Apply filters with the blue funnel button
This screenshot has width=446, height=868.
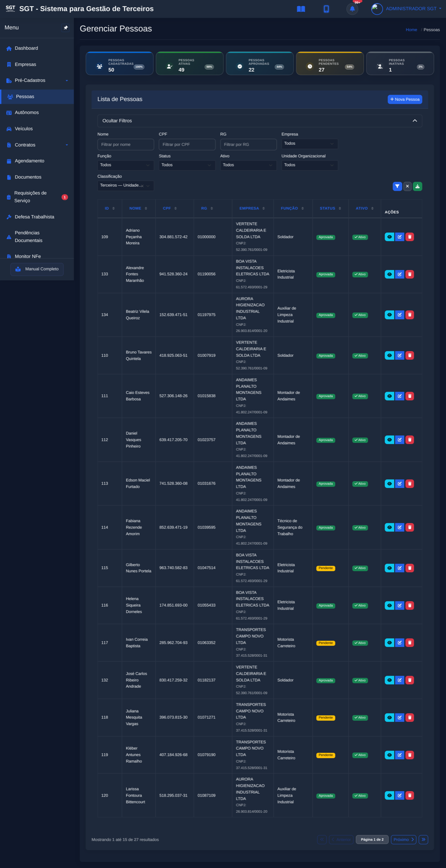coord(397,186)
